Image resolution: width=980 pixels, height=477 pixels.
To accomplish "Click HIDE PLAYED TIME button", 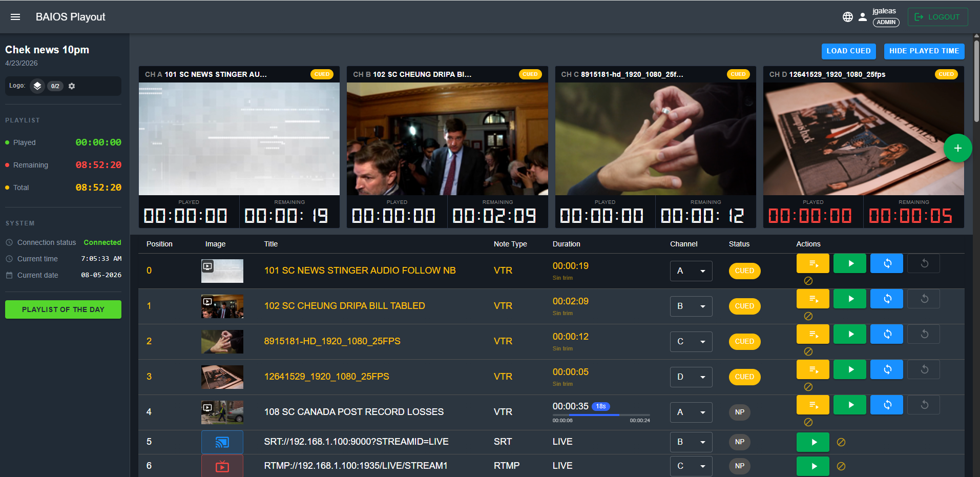I will click(924, 51).
